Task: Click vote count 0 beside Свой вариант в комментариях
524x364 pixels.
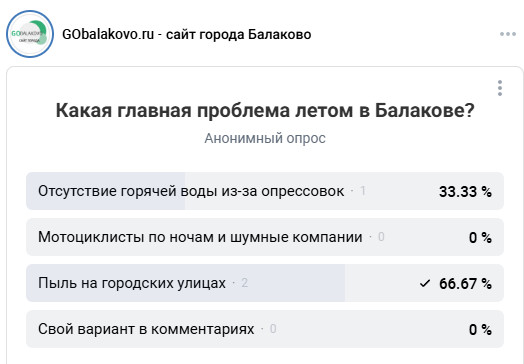Action: (x=273, y=329)
